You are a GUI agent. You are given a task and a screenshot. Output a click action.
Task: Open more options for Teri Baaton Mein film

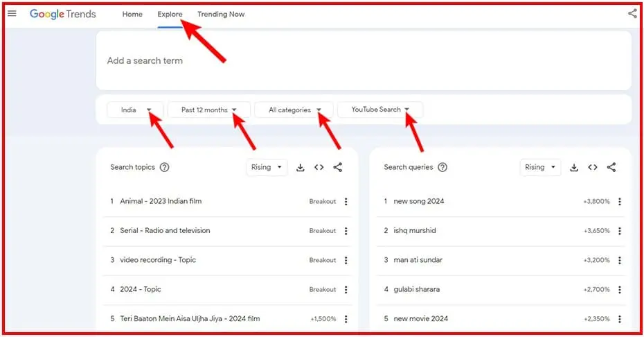[346, 319]
